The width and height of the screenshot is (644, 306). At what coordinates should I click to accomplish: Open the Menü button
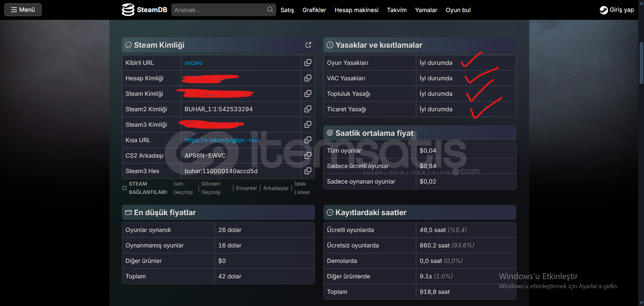tap(23, 10)
